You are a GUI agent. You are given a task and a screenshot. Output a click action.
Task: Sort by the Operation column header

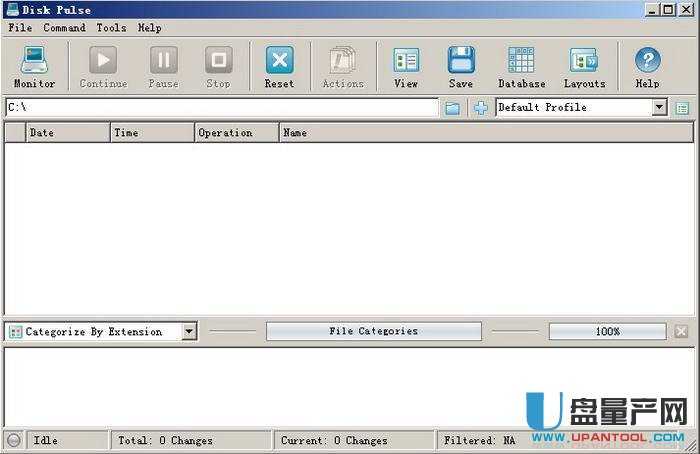point(236,133)
